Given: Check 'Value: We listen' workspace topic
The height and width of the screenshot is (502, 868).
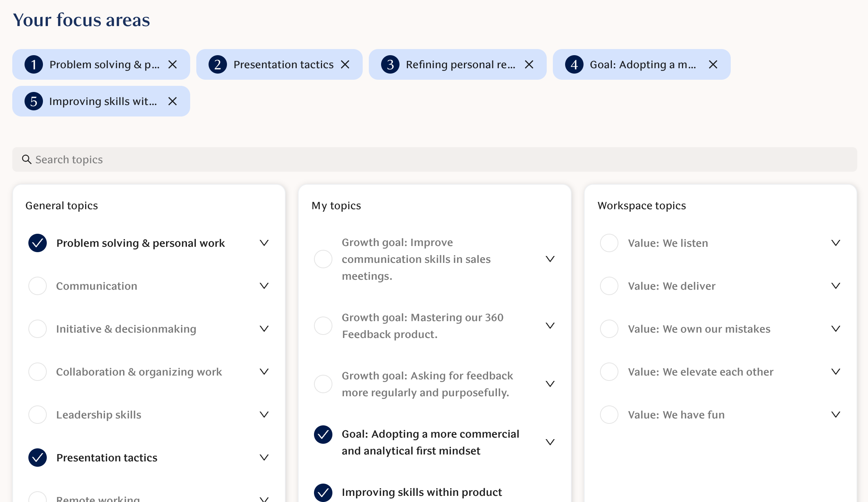Looking at the screenshot, I should point(609,243).
